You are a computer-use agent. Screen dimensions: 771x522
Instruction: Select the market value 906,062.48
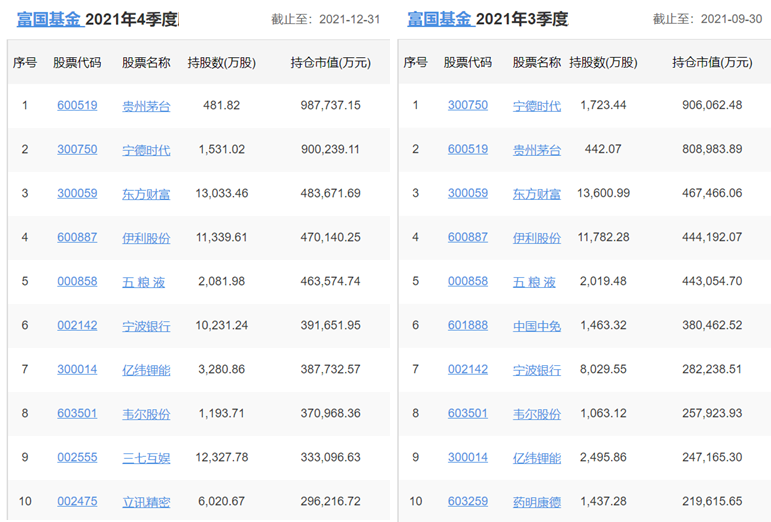point(712,105)
